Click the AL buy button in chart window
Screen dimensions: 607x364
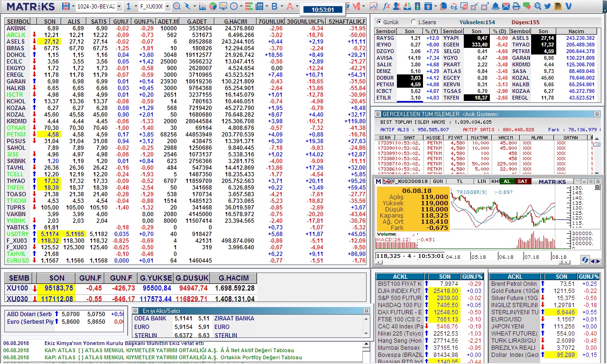tap(507, 182)
